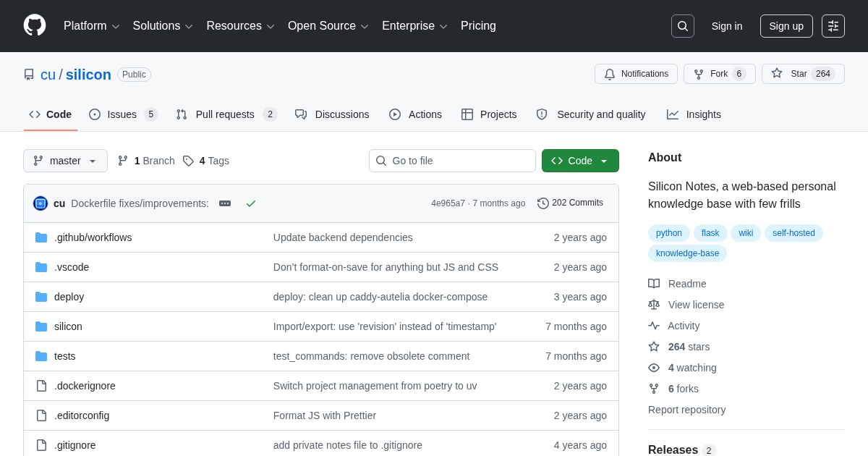The width and height of the screenshot is (868, 456).
Task: Click the knowledge-base topic tag
Action: 687,253
